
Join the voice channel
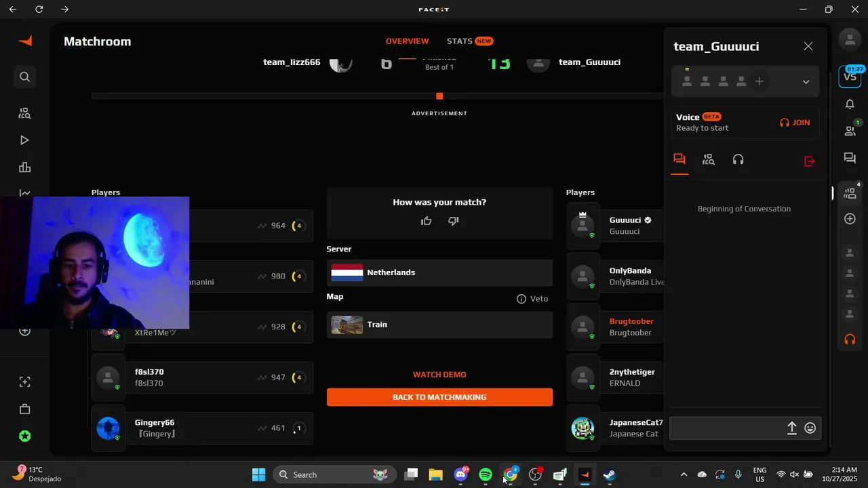click(795, 123)
